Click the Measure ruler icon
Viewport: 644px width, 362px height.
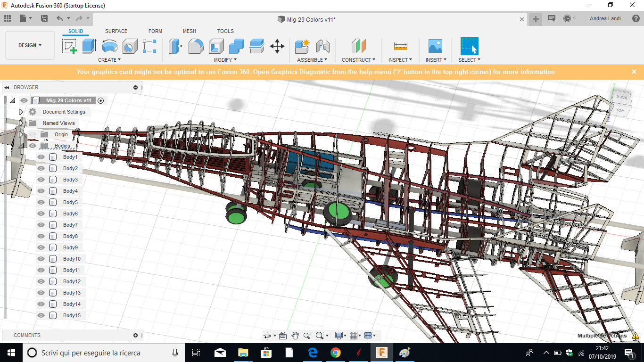click(x=400, y=46)
